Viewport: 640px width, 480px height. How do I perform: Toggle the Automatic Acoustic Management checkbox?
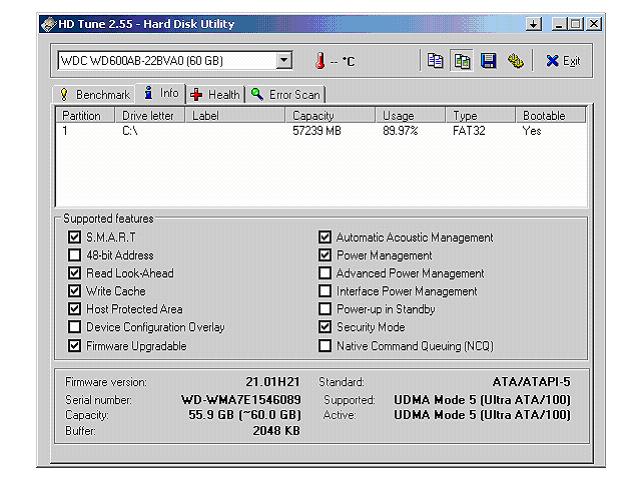point(325,237)
